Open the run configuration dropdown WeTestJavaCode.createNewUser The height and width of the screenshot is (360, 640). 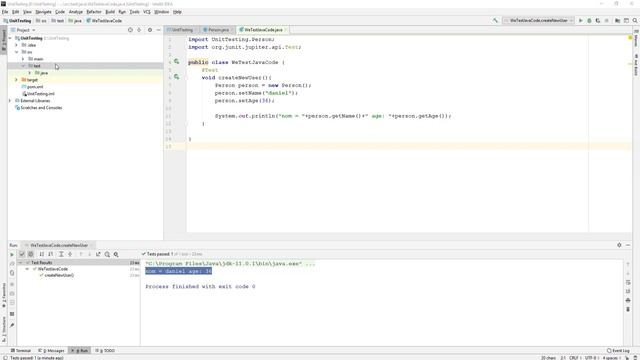pyautogui.click(x=538, y=20)
